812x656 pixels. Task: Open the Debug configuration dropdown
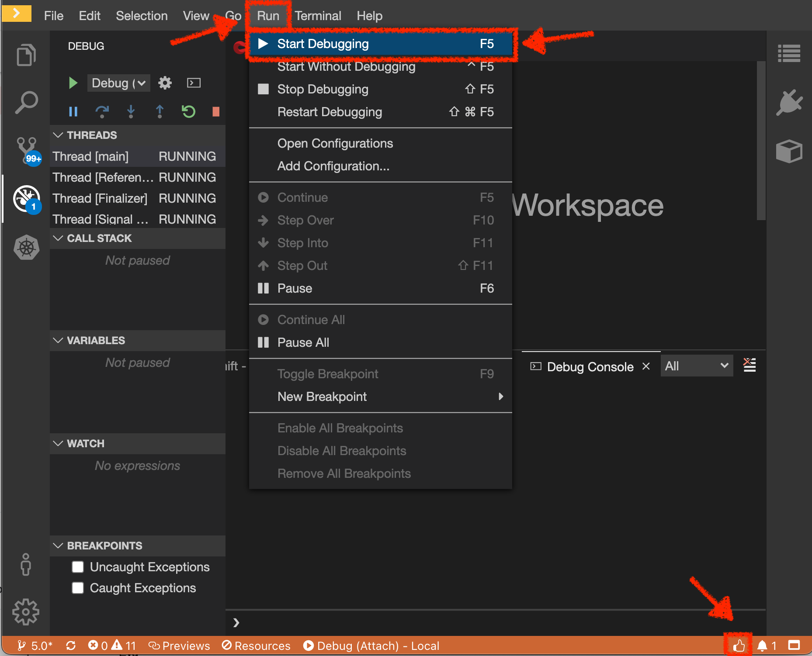pyautogui.click(x=118, y=83)
